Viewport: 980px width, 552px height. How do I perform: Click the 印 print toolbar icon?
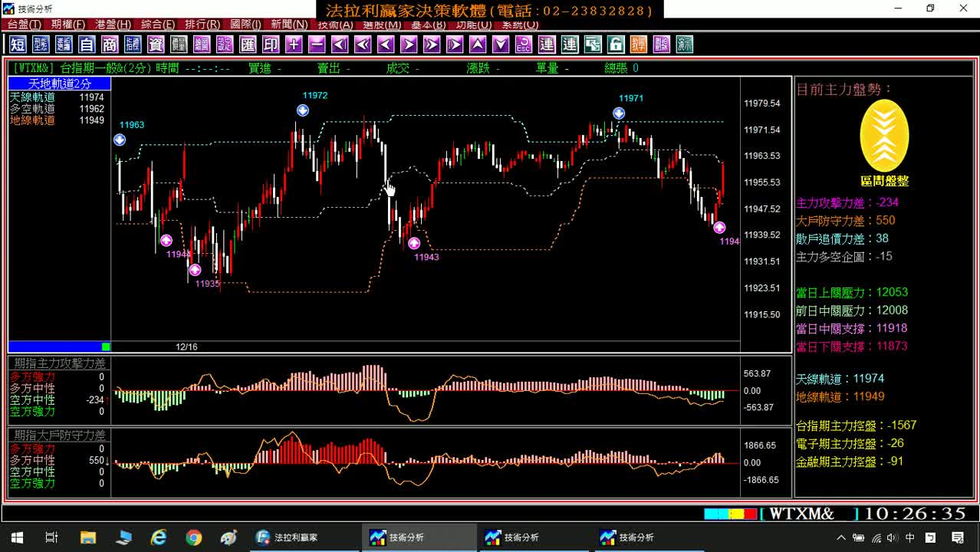click(271, 44)
